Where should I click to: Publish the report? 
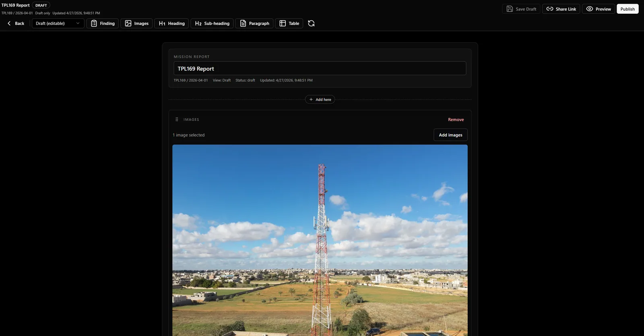627,9
